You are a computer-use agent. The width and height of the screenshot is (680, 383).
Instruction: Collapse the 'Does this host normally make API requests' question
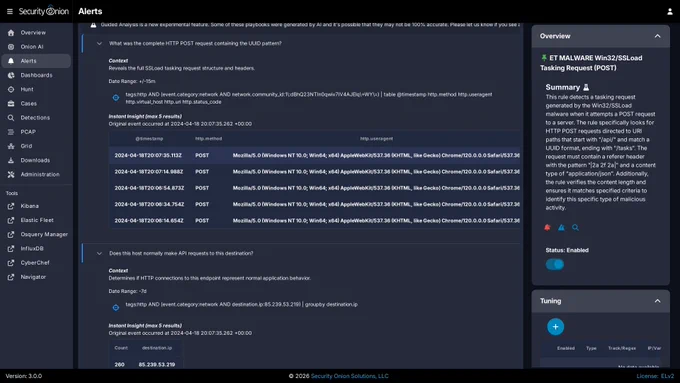[99, 253]
